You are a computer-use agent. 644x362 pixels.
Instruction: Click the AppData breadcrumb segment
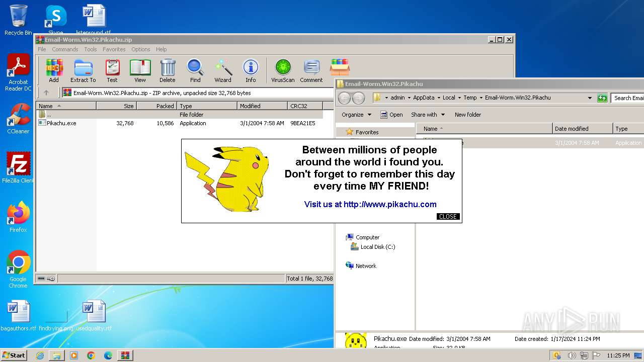tap(424, 98)
